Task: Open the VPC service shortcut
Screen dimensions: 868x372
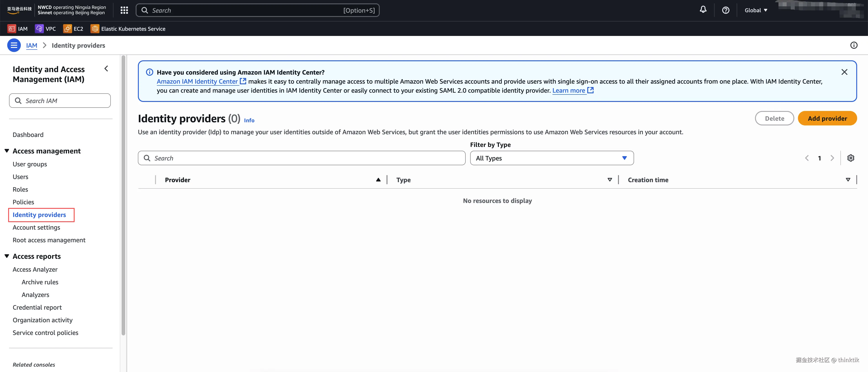Action: coord(45,29)
